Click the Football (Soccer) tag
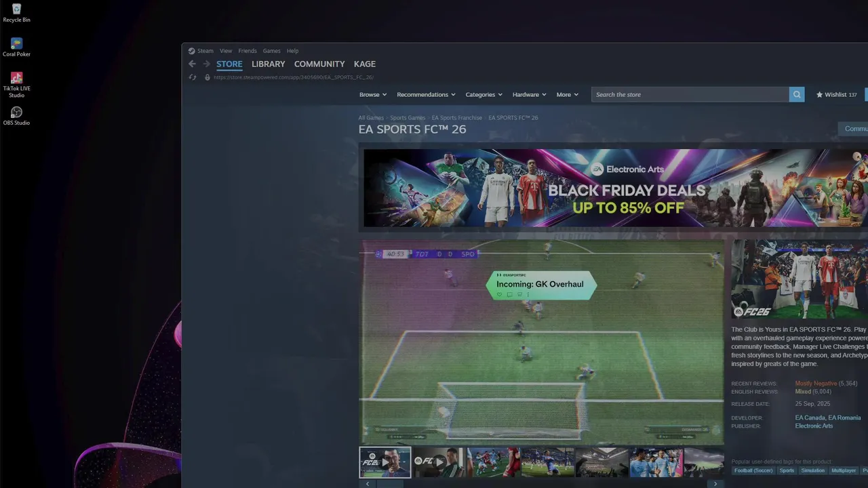The image size is (868, 488). (753, 470)
